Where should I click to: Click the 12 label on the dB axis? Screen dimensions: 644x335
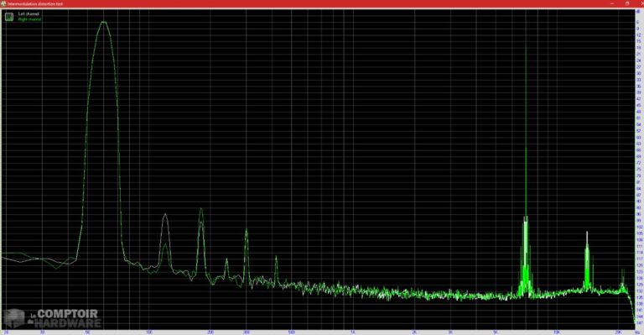point(639,35)
